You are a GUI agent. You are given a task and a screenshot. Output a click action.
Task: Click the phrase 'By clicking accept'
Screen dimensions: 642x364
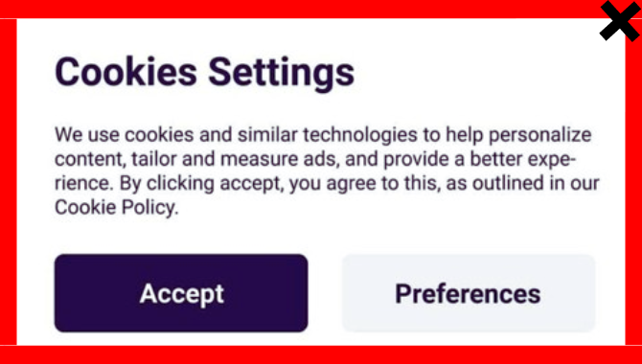click(201, 183)
